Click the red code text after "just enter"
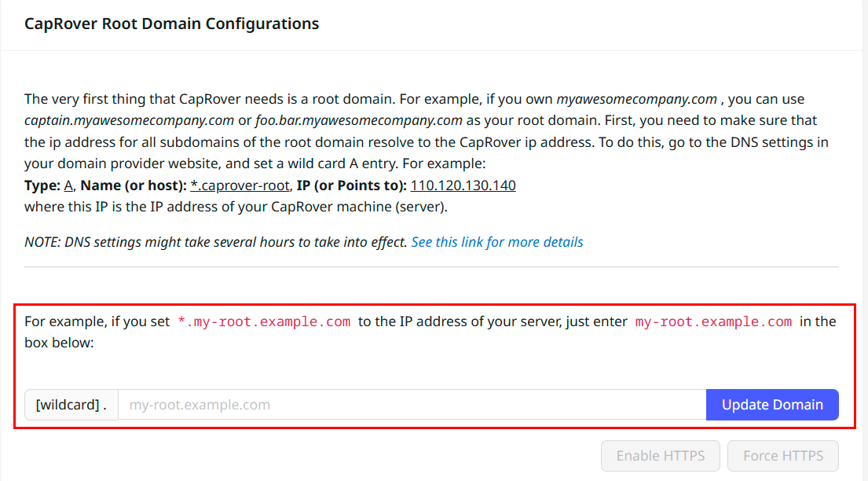 pos(713,321)
